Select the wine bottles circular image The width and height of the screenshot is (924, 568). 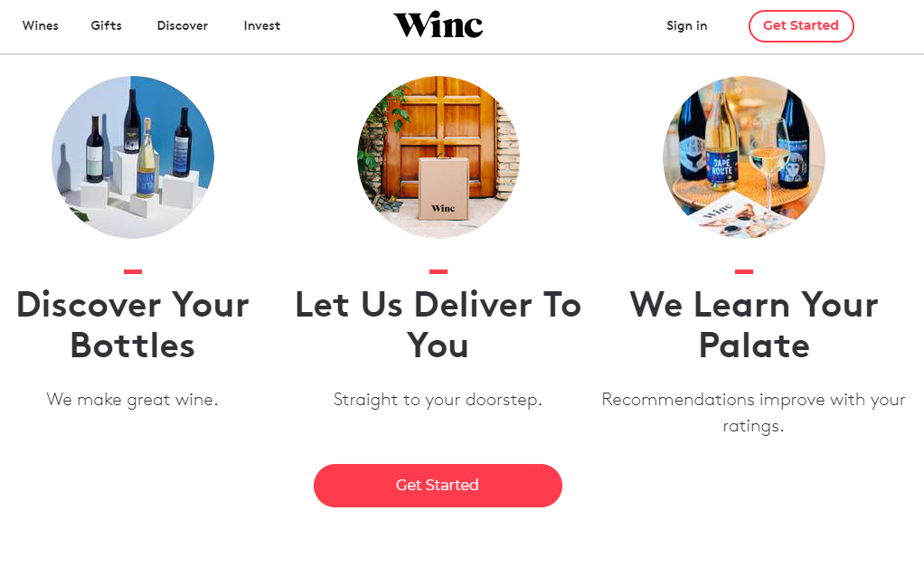coord(133,157)
